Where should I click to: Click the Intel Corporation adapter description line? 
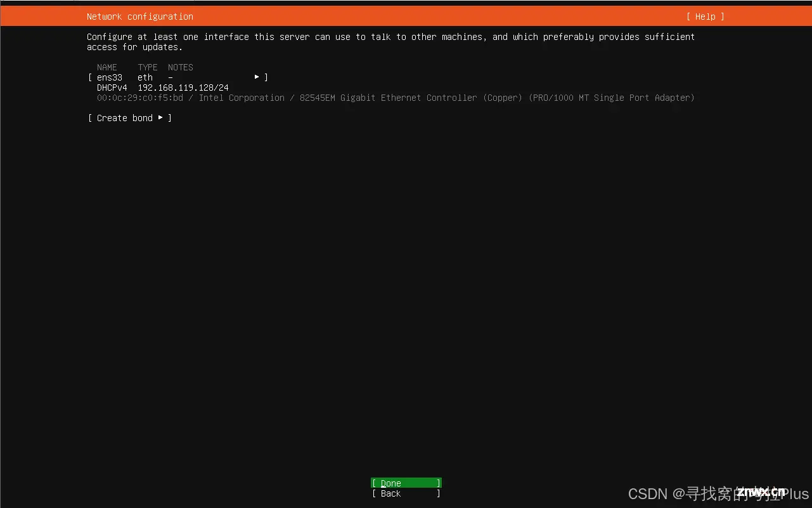coord(396,98)
